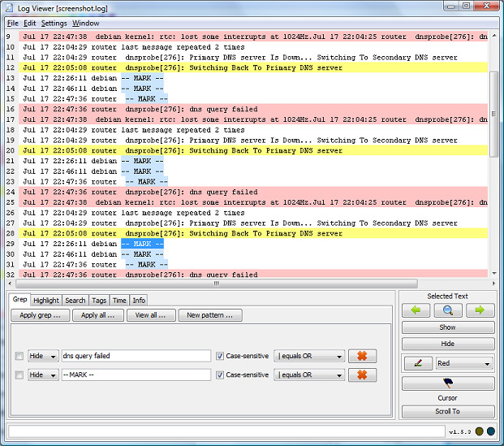Delete the 'dns query failed' pattern with red X
This screenshot has height=446, width=504.
[362, 356]
